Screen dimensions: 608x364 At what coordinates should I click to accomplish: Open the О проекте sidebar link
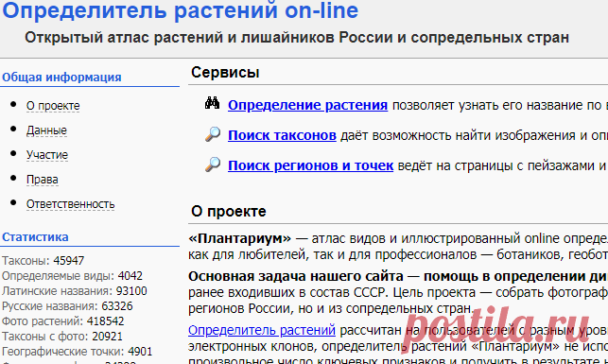pos(53,106)
